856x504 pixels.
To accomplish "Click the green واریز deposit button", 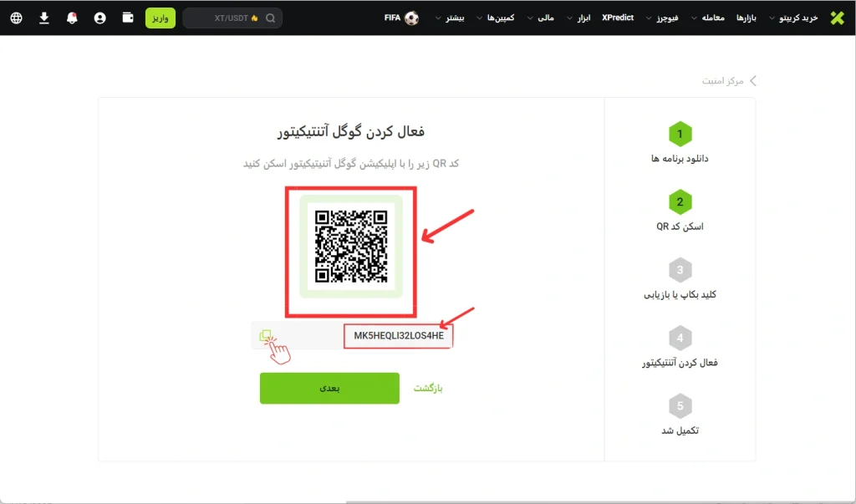I will [160, 18].
